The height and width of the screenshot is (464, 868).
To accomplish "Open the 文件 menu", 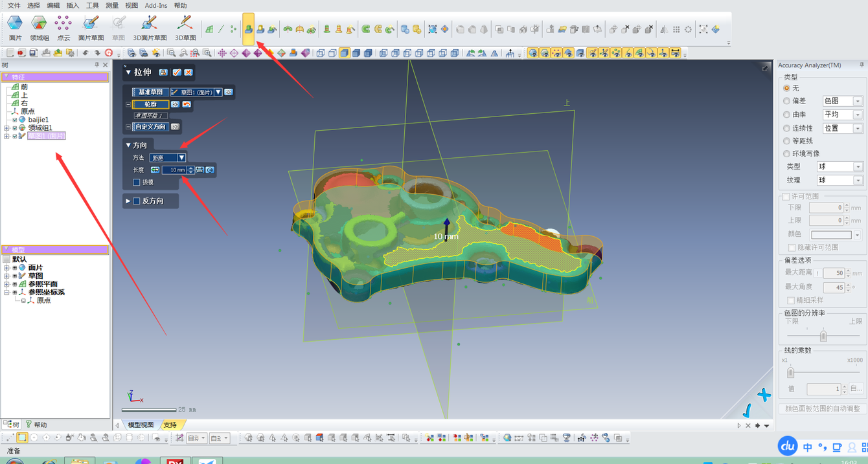I will (14, 5).
